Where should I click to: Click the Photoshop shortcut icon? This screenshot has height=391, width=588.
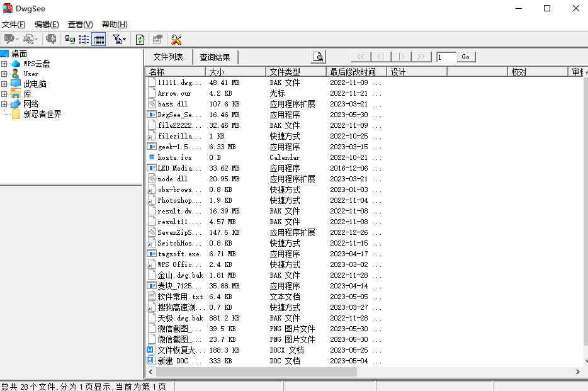152,200
